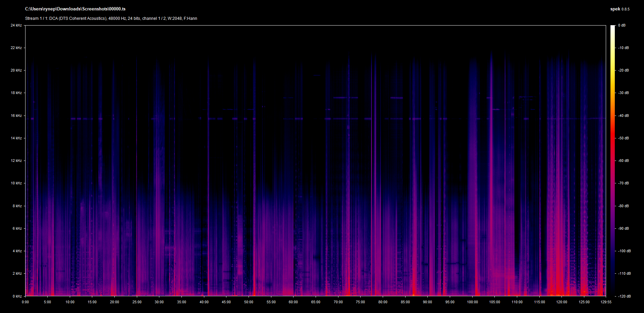Click the -120 dB scale label
Screen dimensions: 644x313
(624, 296)
